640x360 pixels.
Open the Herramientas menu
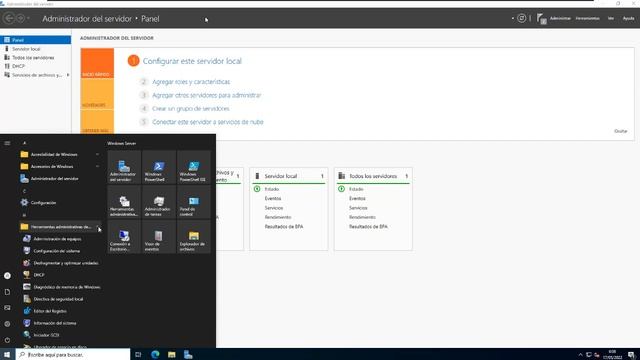click(588, 18)
